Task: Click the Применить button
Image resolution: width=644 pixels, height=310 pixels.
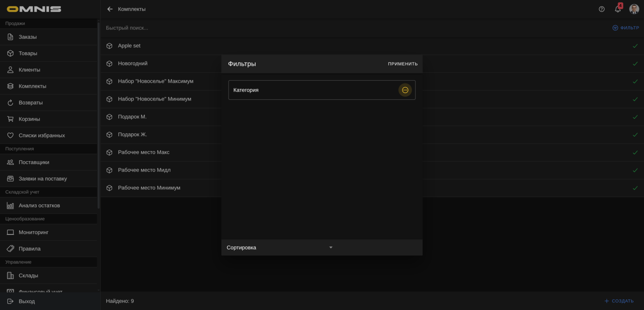Action: point(402,64)
